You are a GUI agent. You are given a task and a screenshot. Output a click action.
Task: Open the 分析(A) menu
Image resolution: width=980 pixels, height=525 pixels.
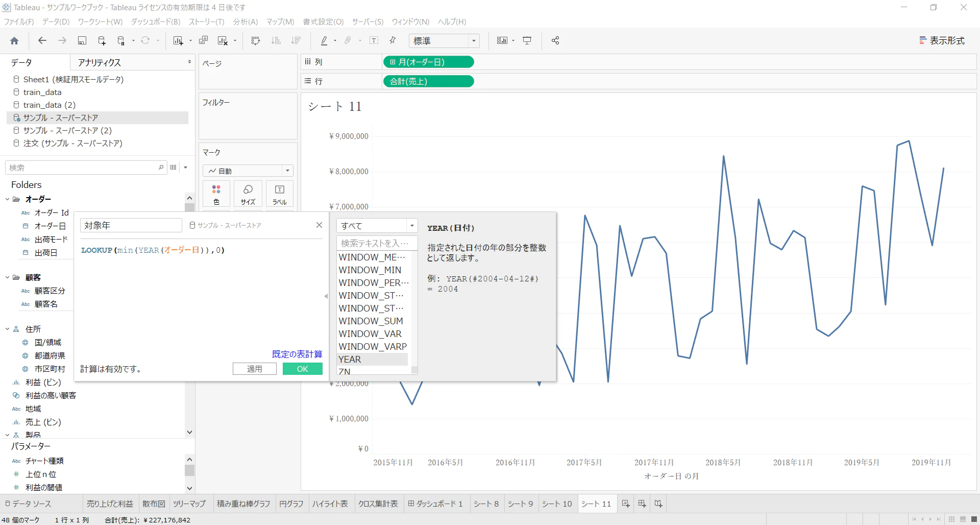(x=246, y=22)
